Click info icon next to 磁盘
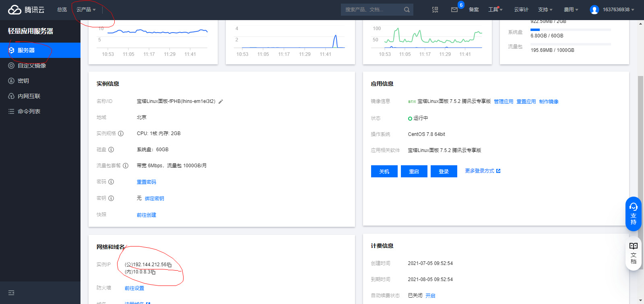Image resolution: width=644 pixels, height=304 pixels. tap(111, 150)
